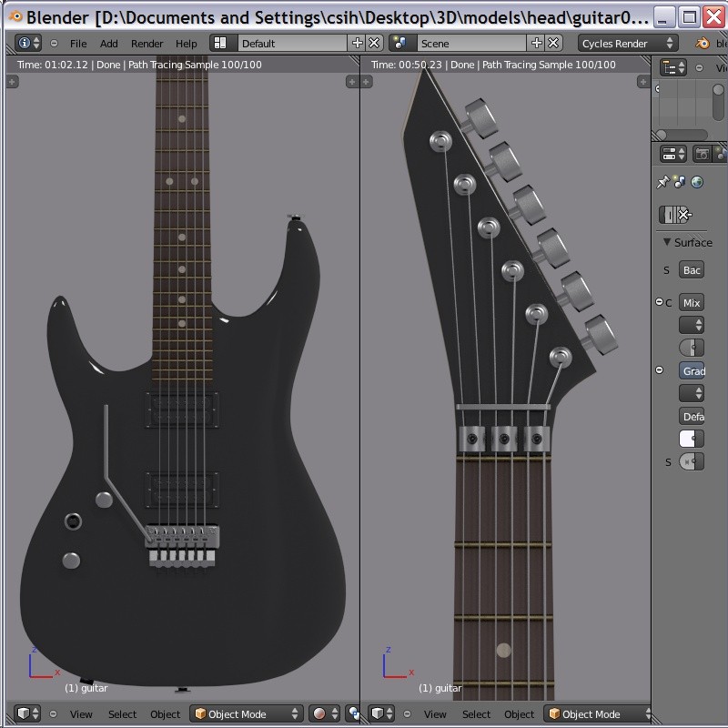The width and height of the screenshot is (728, 728).
Task: Click the world icon in the Properties header
Action: tap(695, 181)
